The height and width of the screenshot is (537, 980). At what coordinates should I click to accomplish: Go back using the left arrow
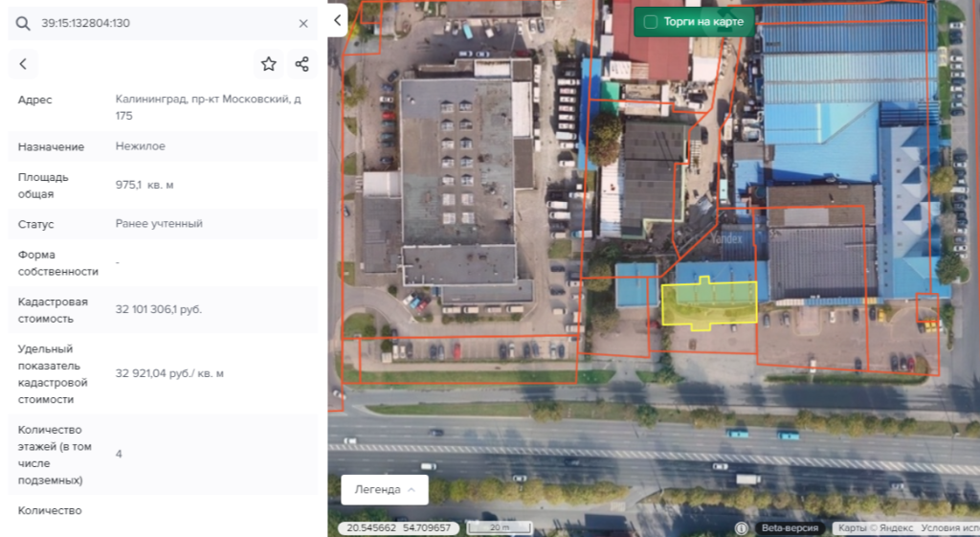click(x=23, y=64)
